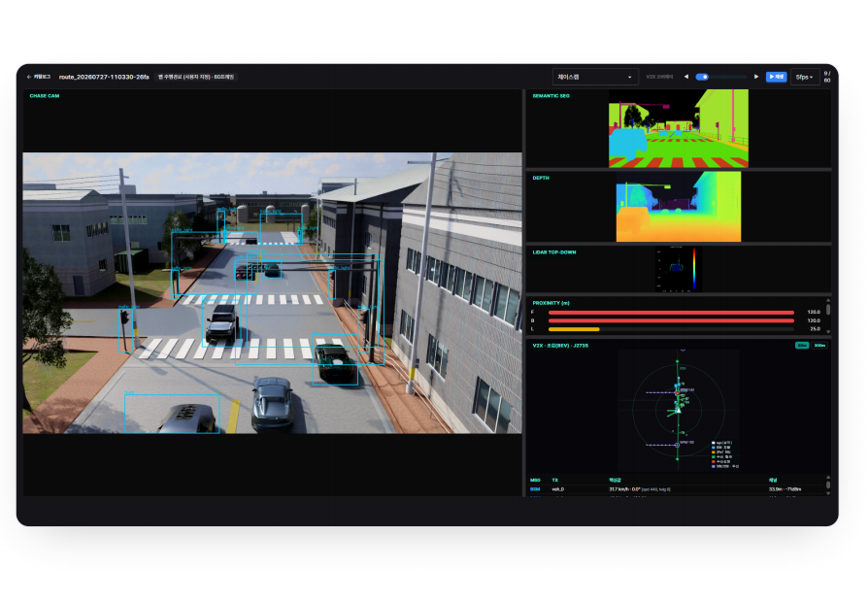The height and width of the screenshot is (602, 868).
Task: Open the Semantic Seg thumbnail image
Action: click(x=679, y=128)
